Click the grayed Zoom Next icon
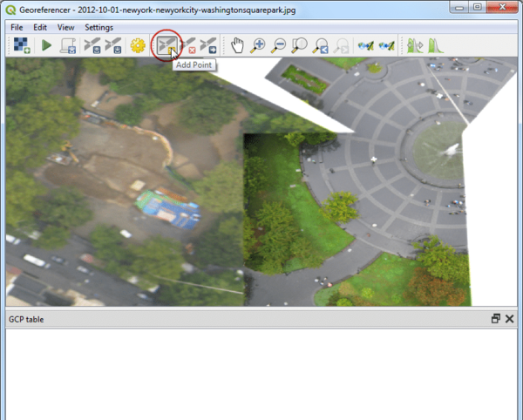The image size is (523, 420). [341, 45]
